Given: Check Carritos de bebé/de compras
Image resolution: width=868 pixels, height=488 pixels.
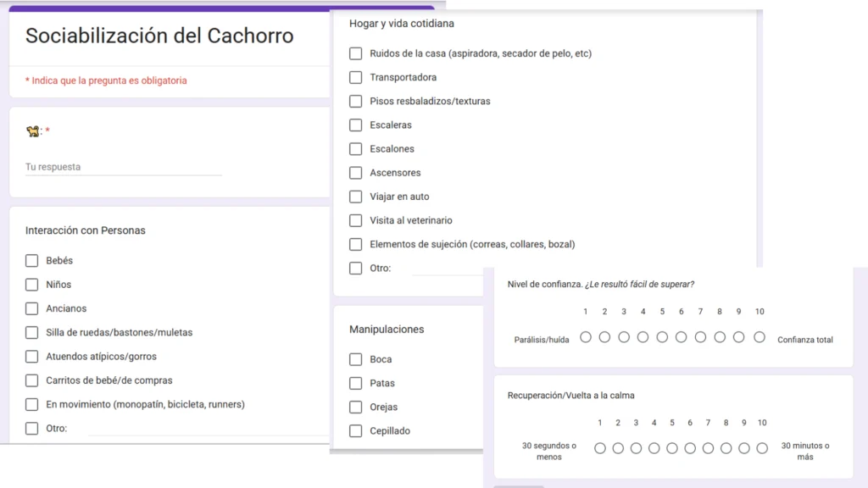Looking at the screenshot, I should 32,380.
